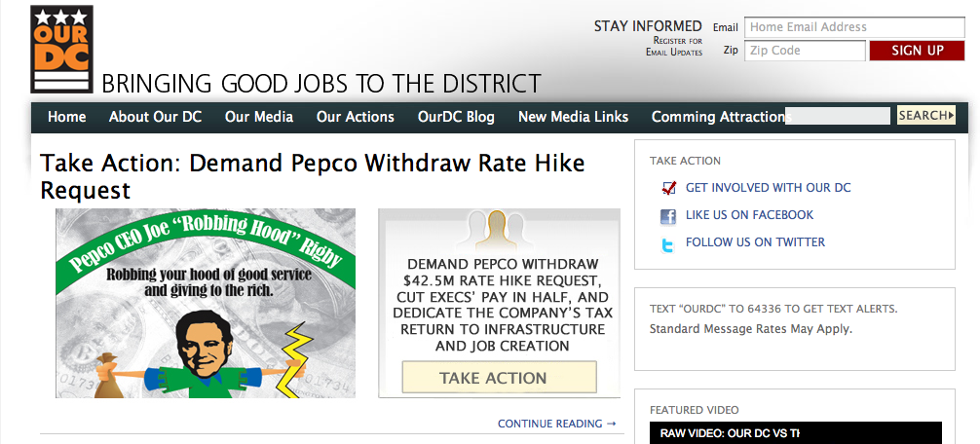
Task: Click the checkmark icon beside Get Involved
Action: pos(668,187)
